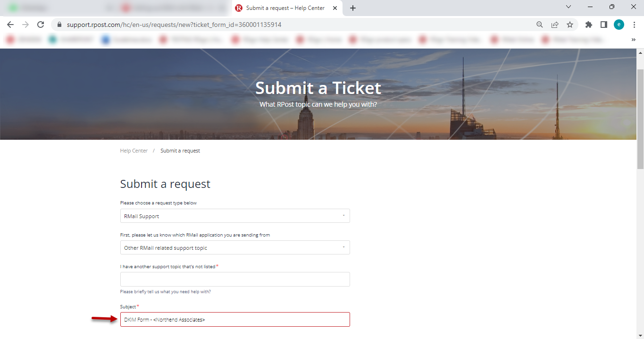Open the zoom magnifier icon in address bar

click(540, 25)
